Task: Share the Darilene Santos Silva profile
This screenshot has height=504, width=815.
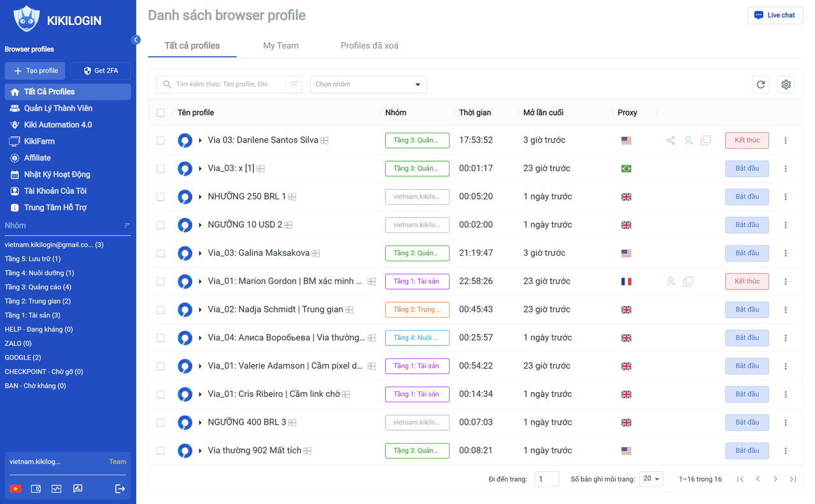Action: point(670,140)
